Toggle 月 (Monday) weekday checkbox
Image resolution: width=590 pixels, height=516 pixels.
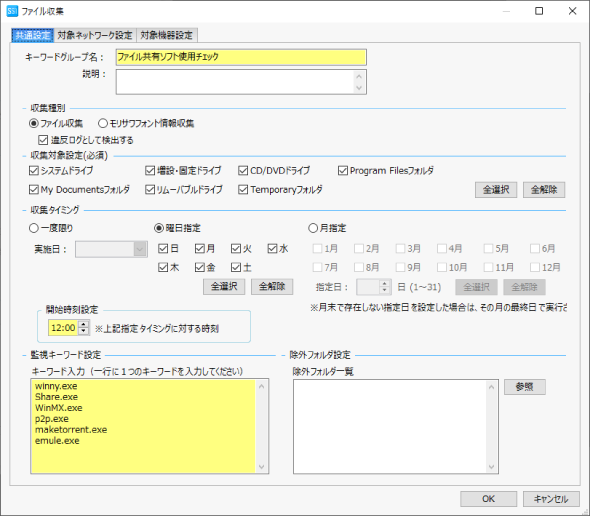pos(199,249)
